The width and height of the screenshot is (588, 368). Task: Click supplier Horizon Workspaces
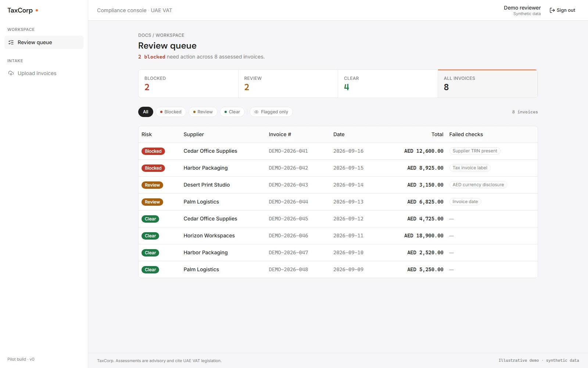tap(209, 236)
